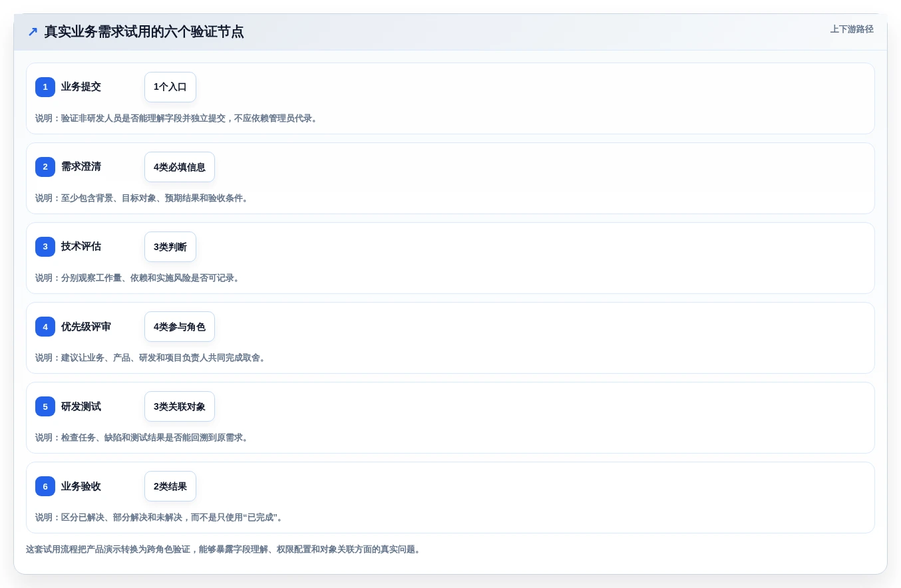Click the note about 任务、缺陷和测试结果
901x588 pixels.
coord(143,438)
